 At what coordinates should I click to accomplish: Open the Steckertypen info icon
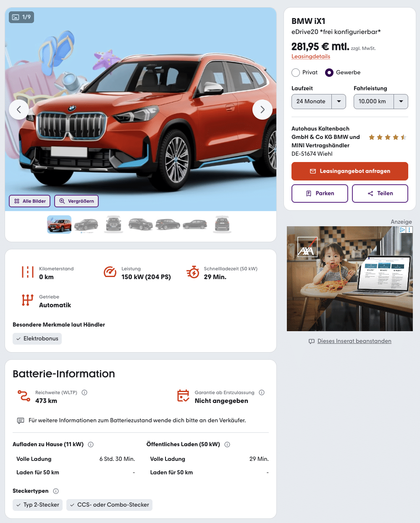[x=56, y=491]
